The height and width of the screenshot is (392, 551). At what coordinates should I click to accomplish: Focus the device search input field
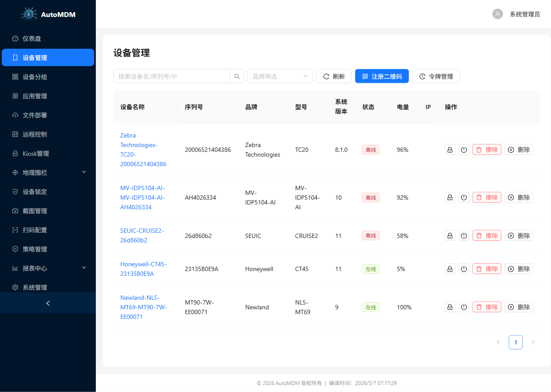[x=172, y=76]
